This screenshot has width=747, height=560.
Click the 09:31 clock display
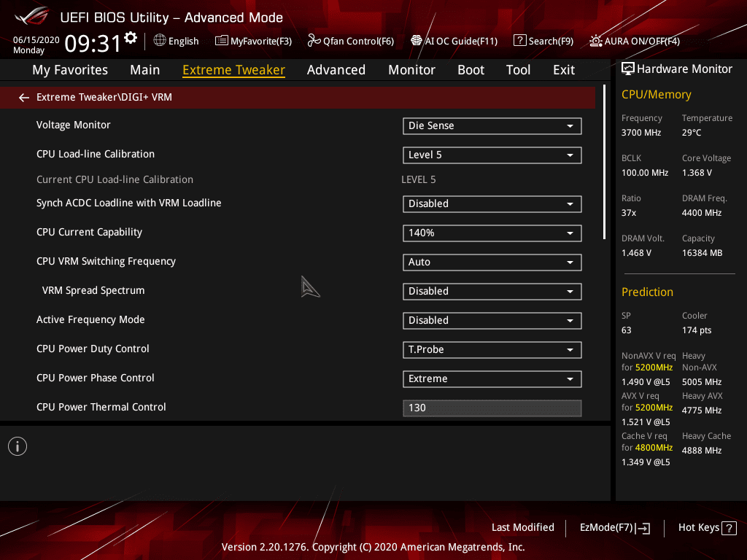93,43
